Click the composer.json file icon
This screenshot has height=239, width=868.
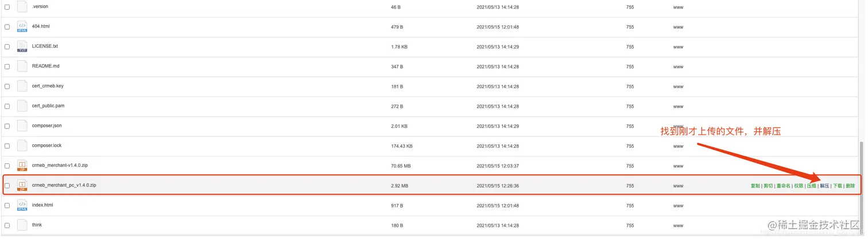coord(22,126)
